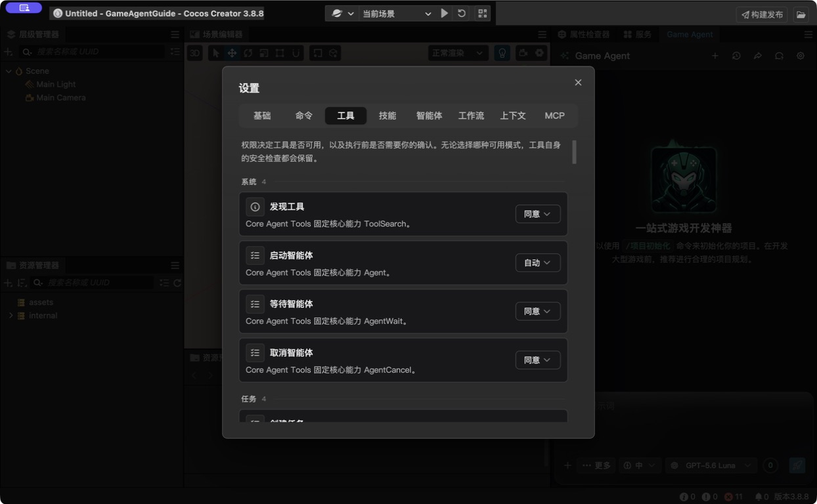Open project folder icon in title bar
The image size is (817, 504).
pos(801,14)
